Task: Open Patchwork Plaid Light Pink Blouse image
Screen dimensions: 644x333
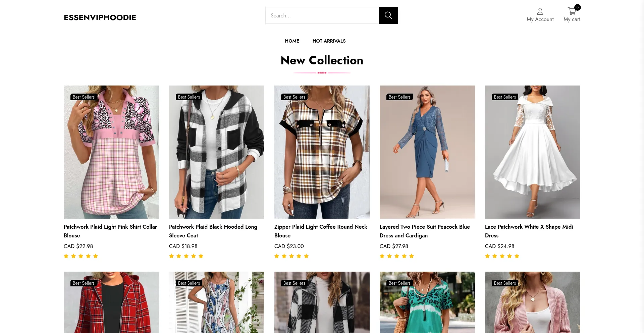Action: click(x=111, y=152)
